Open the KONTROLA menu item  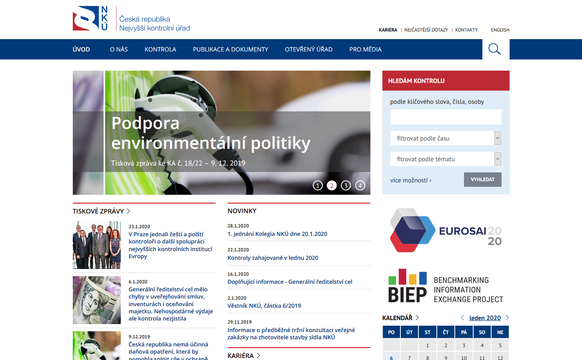(x=160, y=49)
